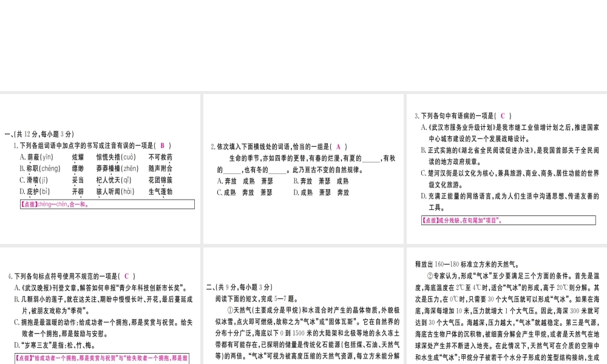The width and height of the screenshot is (607, 364).
Task: Select option 'B. 奔放 萧瑟 成熟'
Action: (321, 181)
